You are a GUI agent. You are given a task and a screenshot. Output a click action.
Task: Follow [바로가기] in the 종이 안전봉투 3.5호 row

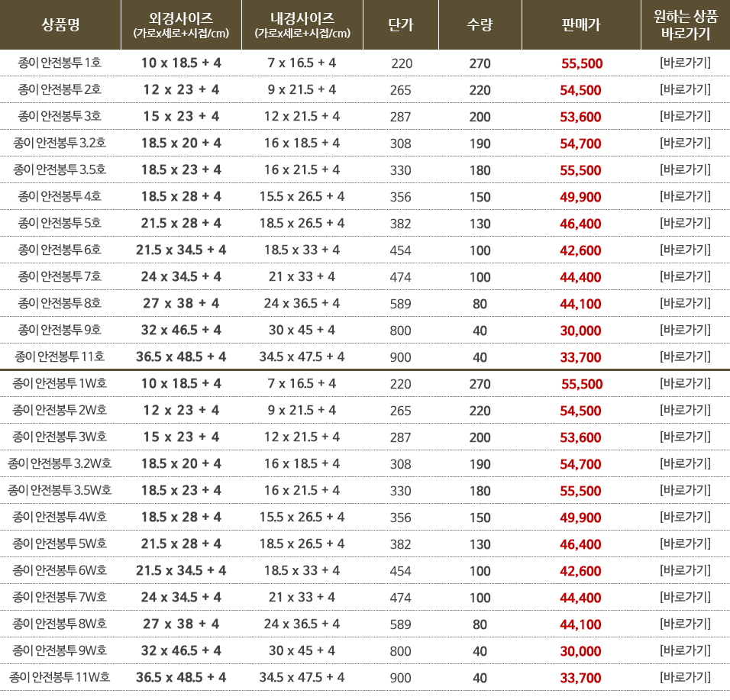685,169
